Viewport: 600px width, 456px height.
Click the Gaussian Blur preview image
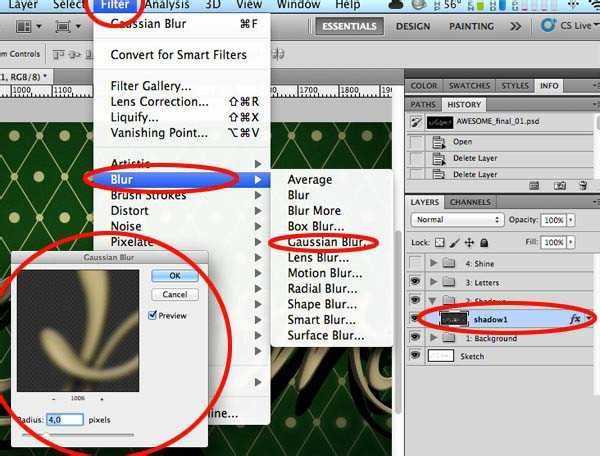point(78,331)
